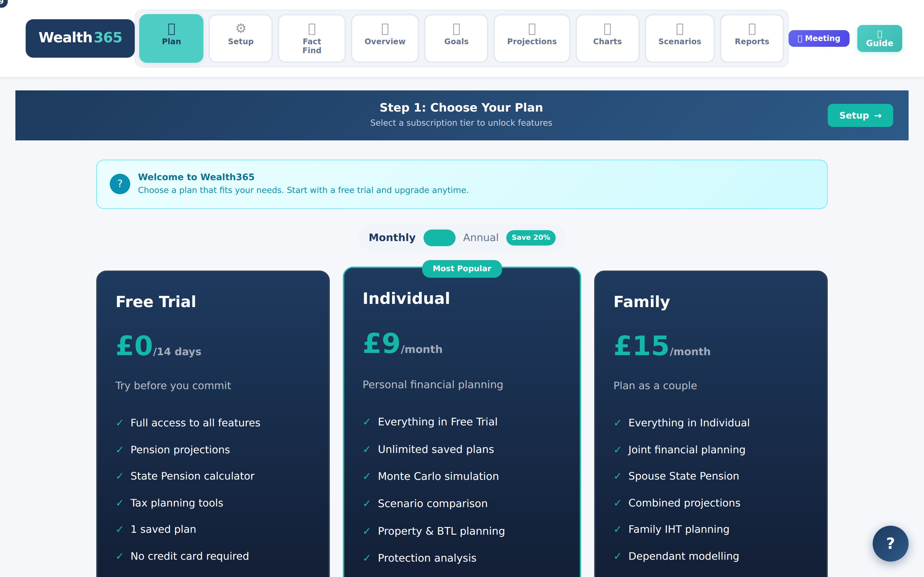Select Annual billing option label
Viewport: 924px width, 577px height.
[x=481, y=238]
